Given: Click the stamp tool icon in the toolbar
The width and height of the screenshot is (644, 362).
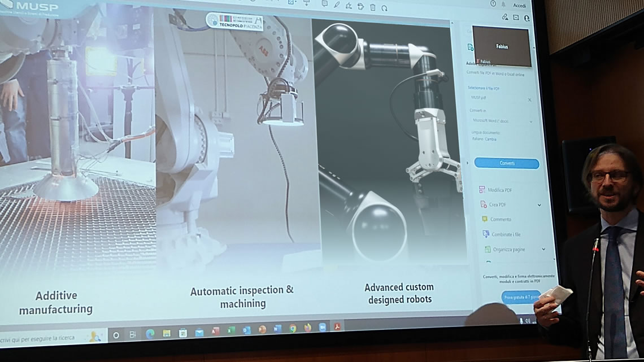Looking at the screenshot, I should 360,6.
